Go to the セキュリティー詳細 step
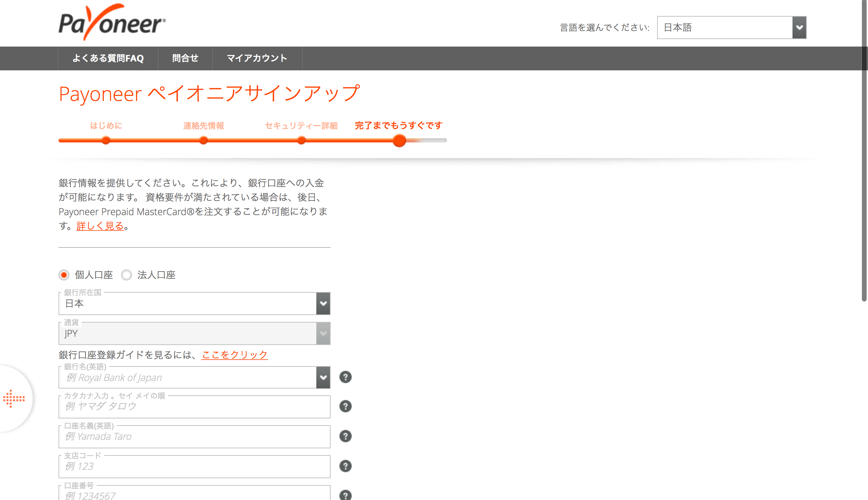 301,126
